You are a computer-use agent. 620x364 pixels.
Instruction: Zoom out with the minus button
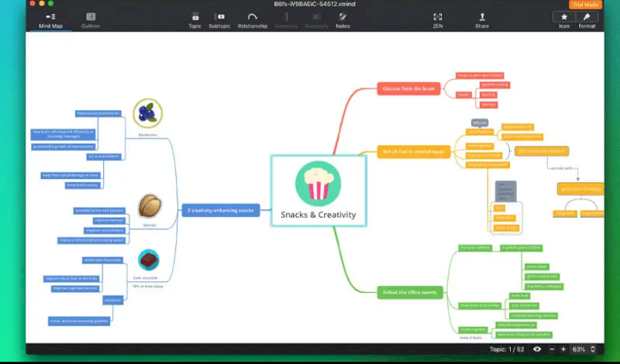click(x=551, y=349)
